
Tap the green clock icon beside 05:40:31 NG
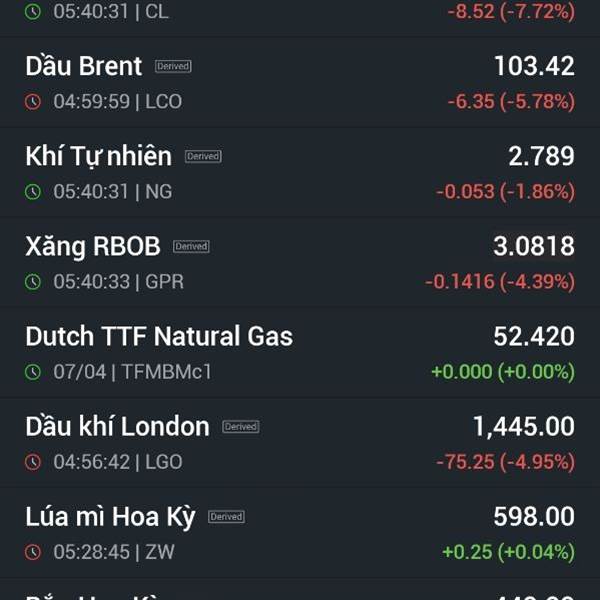click(x=33, y=192)
